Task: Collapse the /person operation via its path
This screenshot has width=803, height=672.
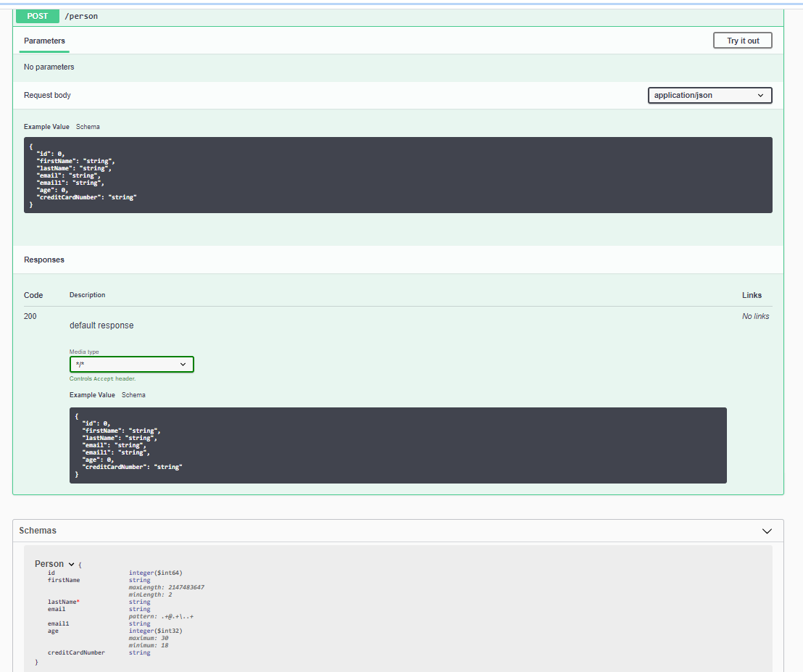Action: 81,16
